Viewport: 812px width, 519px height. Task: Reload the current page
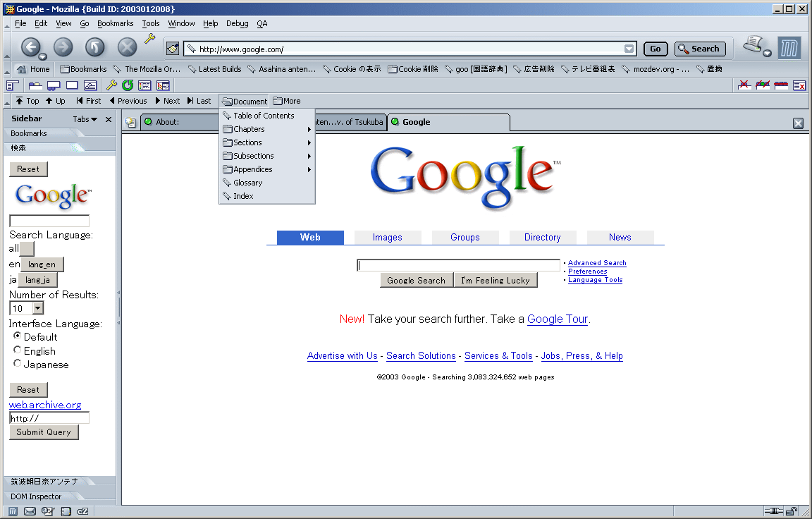[94, 47]
